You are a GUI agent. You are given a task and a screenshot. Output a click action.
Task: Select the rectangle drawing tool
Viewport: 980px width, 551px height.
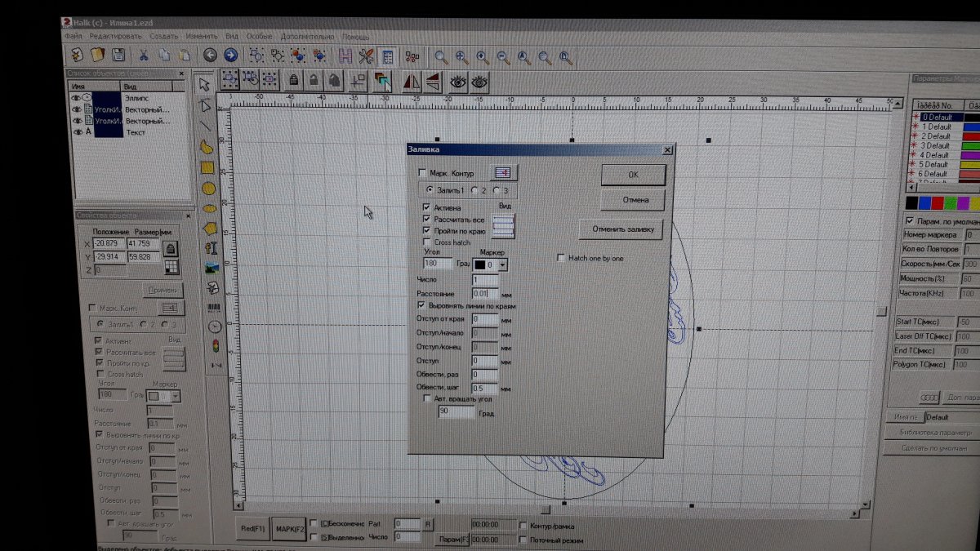pyautogui.click(x=207, y=167)
